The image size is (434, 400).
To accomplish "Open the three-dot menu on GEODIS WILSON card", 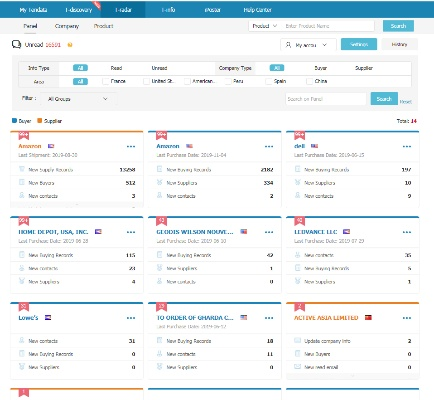I will [x=269, y=232].
